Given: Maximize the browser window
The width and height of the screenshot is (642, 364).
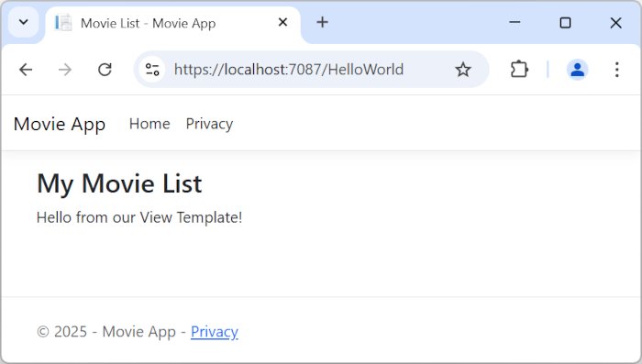Looking at the screenshot, I should pyautogui.click(x=565, y=23).
